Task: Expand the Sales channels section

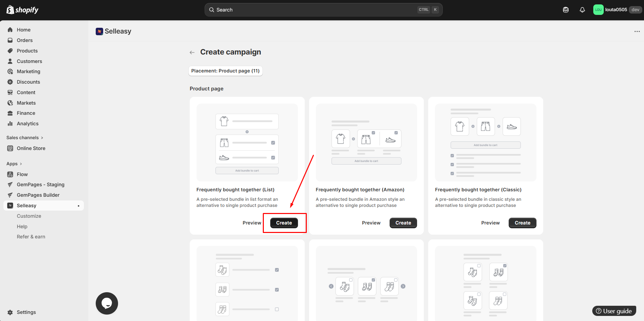Action: 25,137
